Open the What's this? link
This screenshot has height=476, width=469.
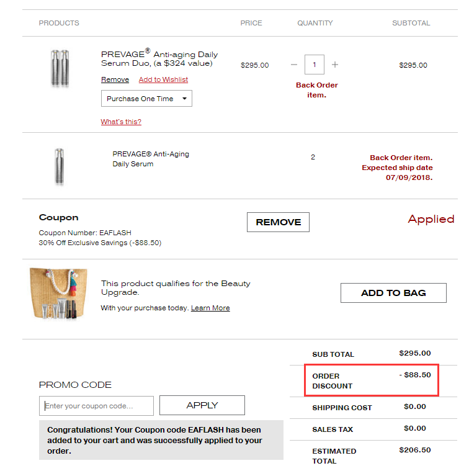(x=121, y=122)
